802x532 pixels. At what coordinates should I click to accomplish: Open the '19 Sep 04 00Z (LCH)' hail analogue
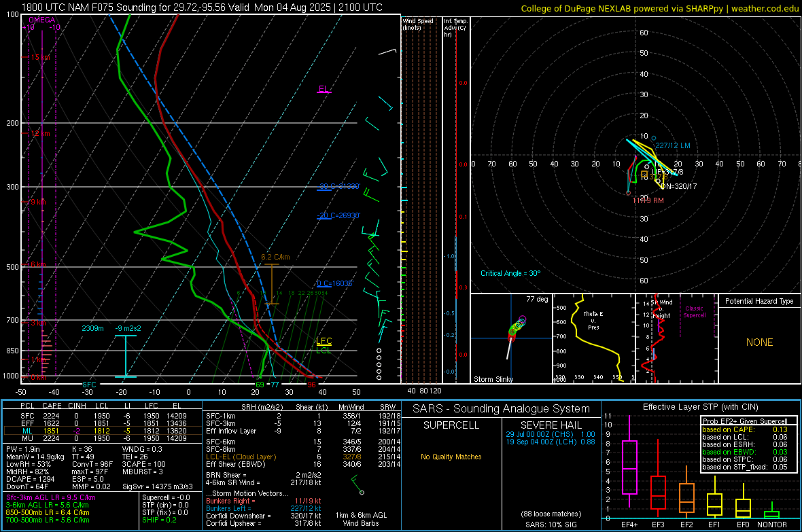[x=551, y=442]
